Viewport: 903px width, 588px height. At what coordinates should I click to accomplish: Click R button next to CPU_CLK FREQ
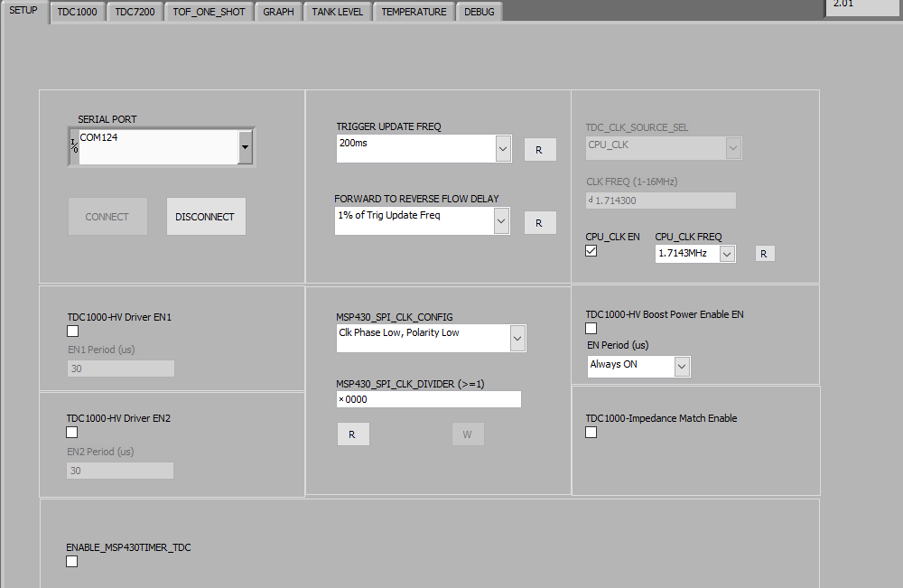pyautogui.click(x=764, y=254)
